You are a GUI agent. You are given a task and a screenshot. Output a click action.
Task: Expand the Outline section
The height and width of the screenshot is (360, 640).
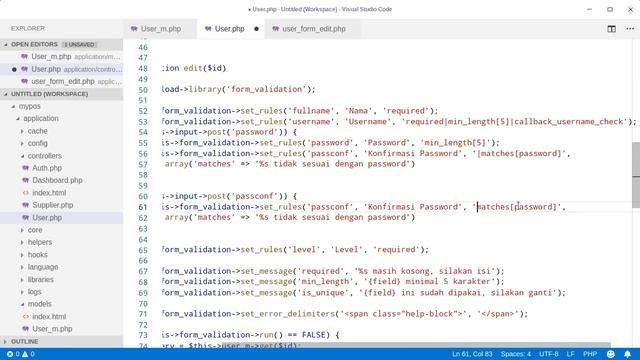tap(61, 341)
